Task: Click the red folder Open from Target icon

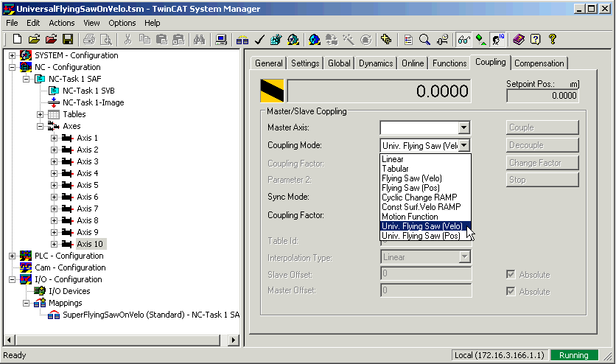Action: 51,39
